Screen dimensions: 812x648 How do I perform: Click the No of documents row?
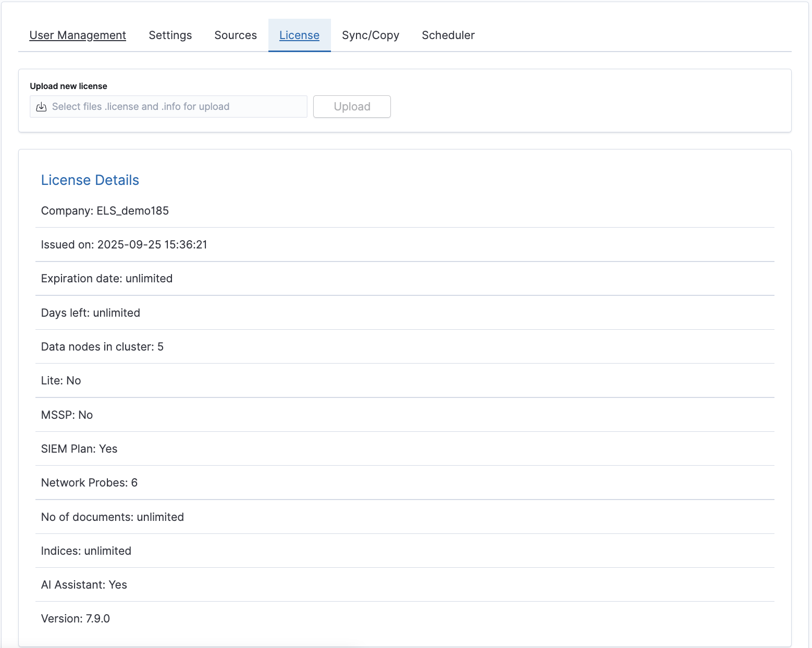point(112,517)
